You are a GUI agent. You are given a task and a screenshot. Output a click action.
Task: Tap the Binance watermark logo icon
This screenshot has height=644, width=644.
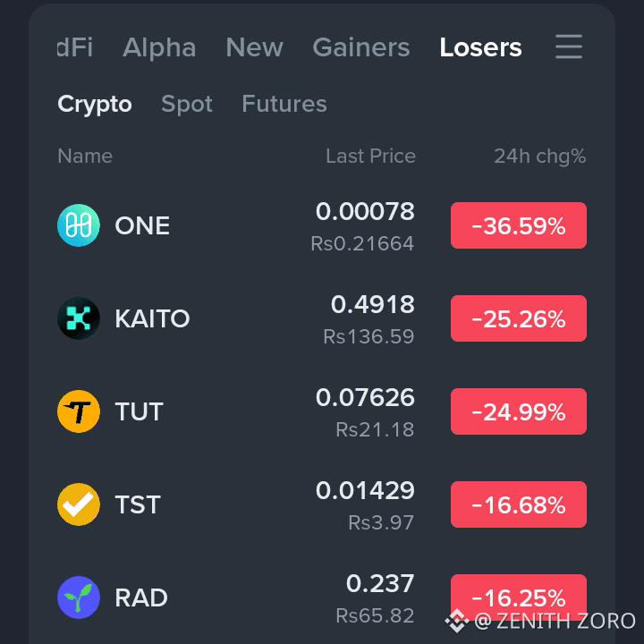[457, 621]
